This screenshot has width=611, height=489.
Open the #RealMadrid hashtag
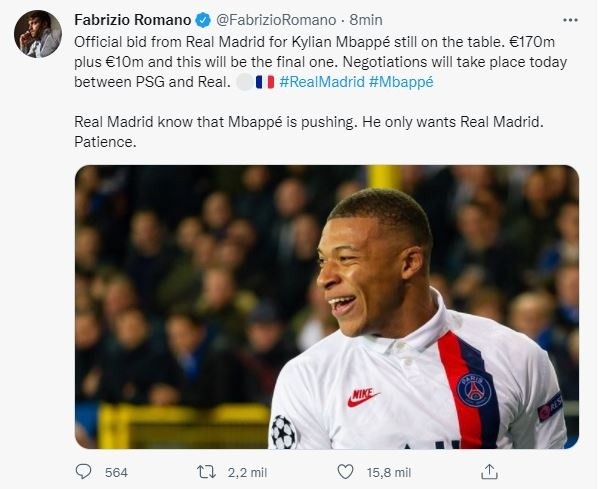322,82
